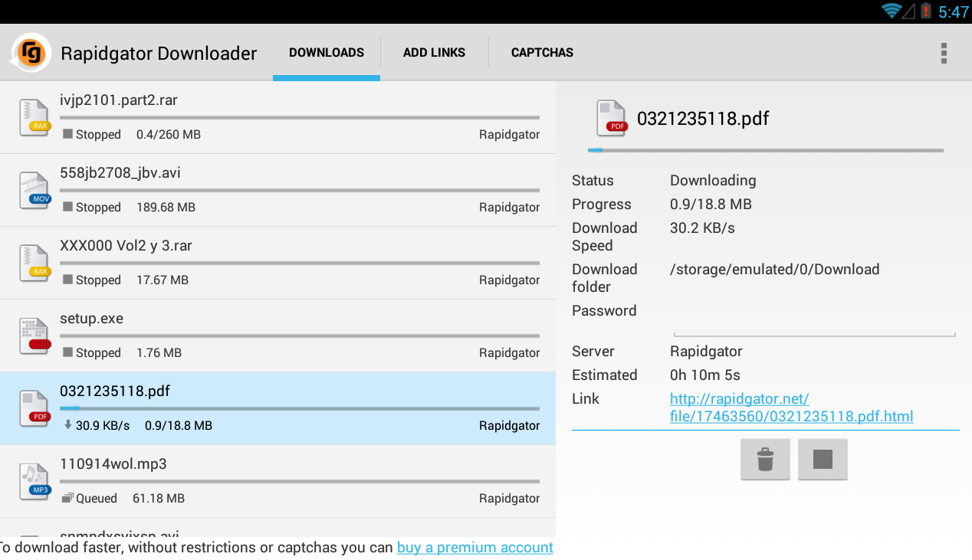Viewport: 972px width, 560px height.
Task: Stop the download with the square stop button
Action: coord(823,460)
